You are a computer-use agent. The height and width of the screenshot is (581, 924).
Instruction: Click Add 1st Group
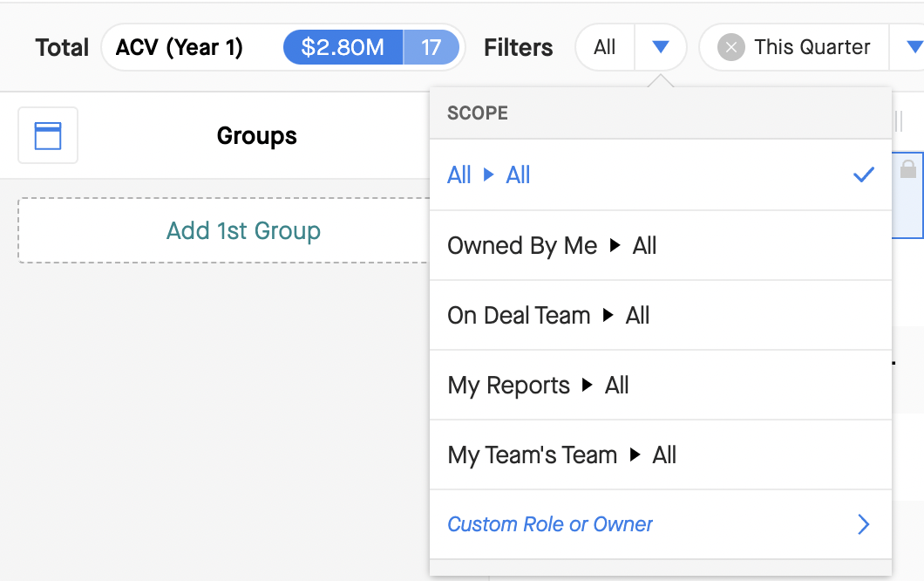coord(243,230)
